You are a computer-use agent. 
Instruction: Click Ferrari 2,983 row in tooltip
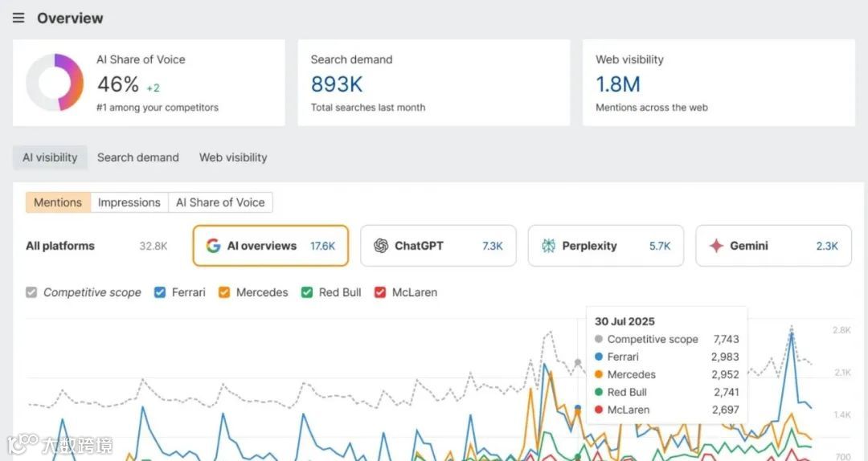pyautogui.click(x=666, y=357)
